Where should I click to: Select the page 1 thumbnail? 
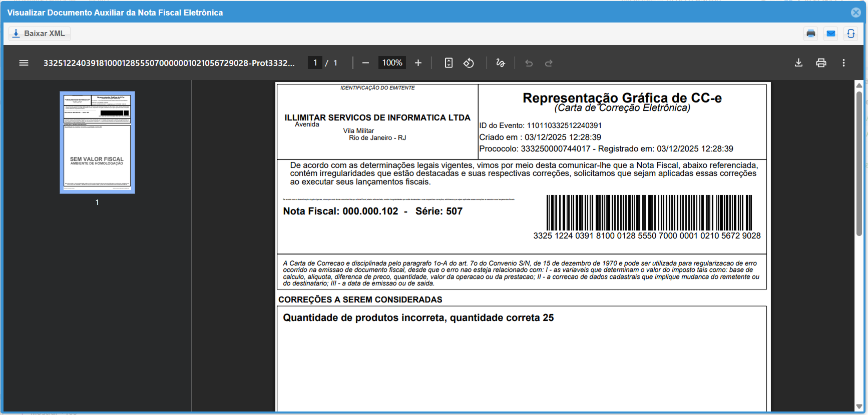pyautogui.click(x=97, y=142)
